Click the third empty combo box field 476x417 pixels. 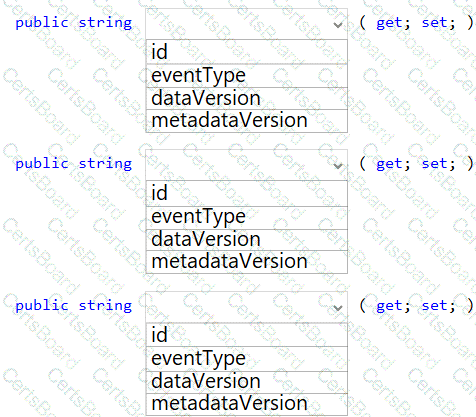point(247,307)
